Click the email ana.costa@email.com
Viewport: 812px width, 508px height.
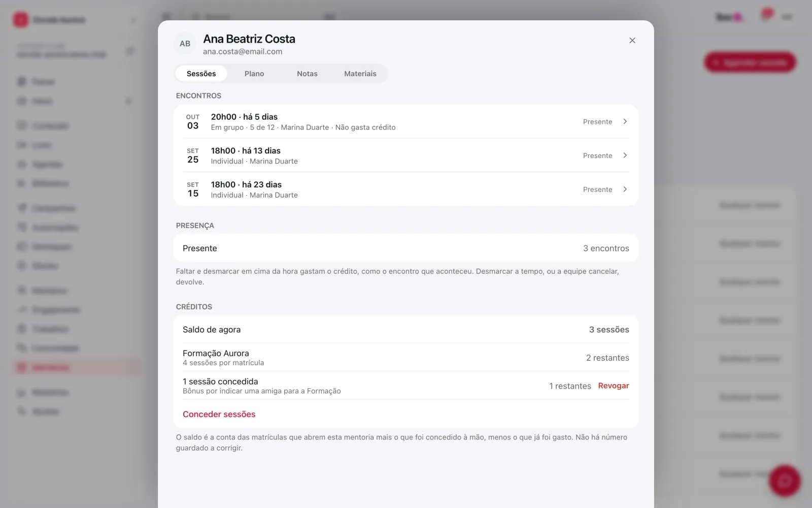click(243, 52)
